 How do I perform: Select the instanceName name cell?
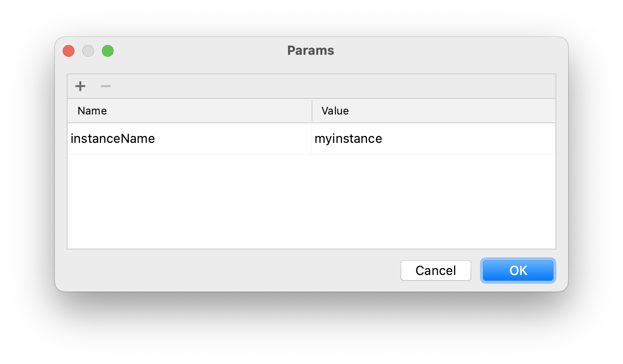(x=113, y=139)
